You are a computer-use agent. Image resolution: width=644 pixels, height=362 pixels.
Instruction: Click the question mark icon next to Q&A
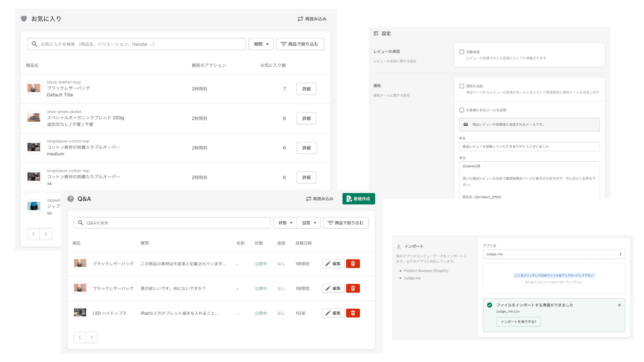(x=70, y=198)
